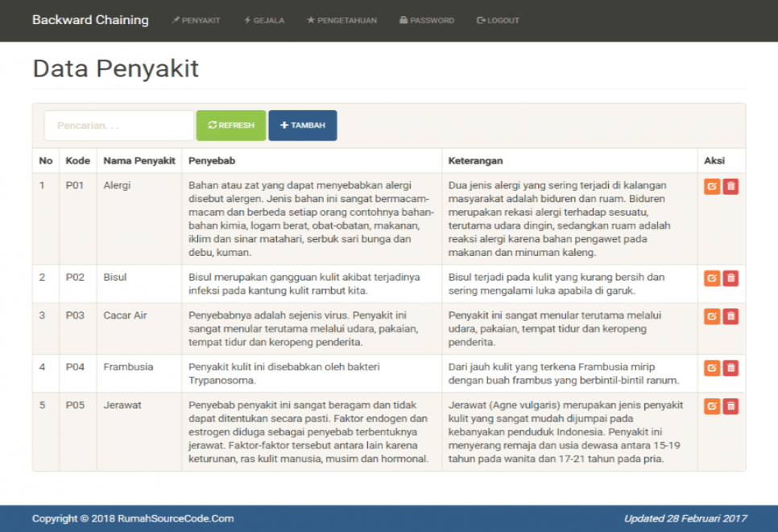Click the delete icon for Alergi
This screenshot has width=778, height=532.
coord(731,186)
